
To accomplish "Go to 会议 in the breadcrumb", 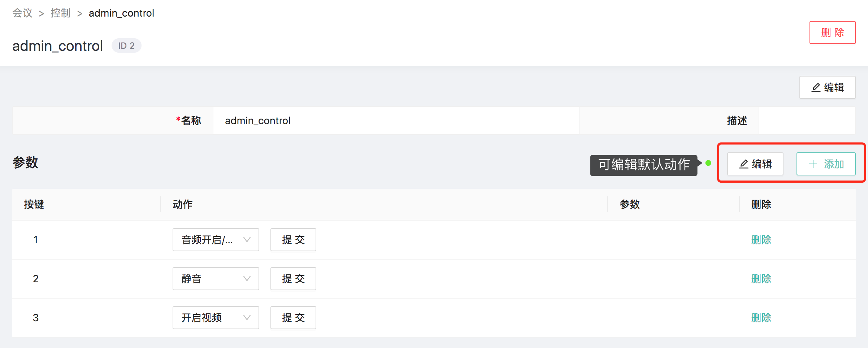I will (22, 13).
